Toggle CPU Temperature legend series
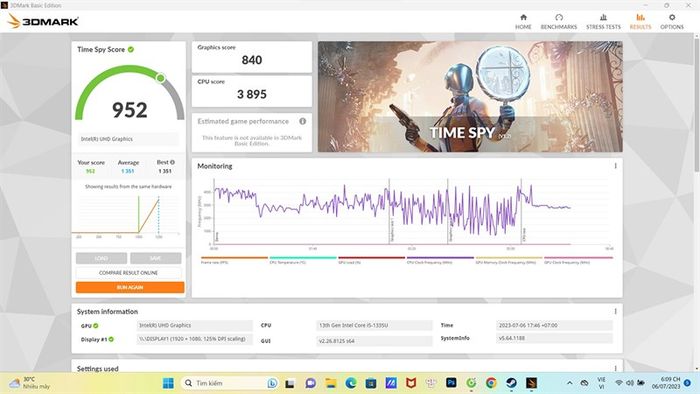 point(303,260)
